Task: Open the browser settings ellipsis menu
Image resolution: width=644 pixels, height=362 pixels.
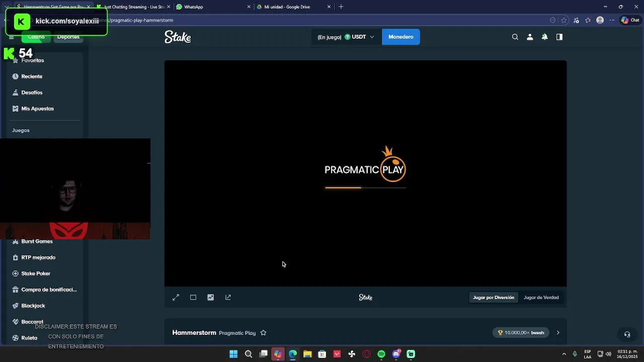Action: [x=612, y=20]
